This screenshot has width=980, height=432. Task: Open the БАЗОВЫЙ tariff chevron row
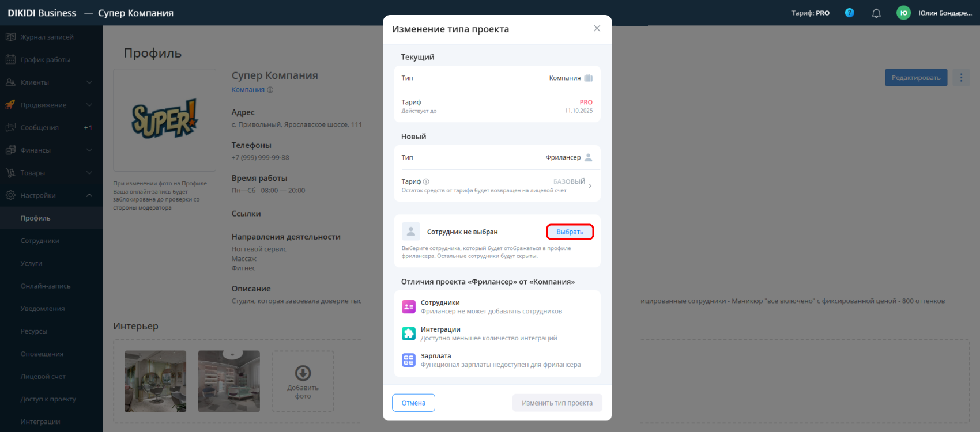(497, 185)
